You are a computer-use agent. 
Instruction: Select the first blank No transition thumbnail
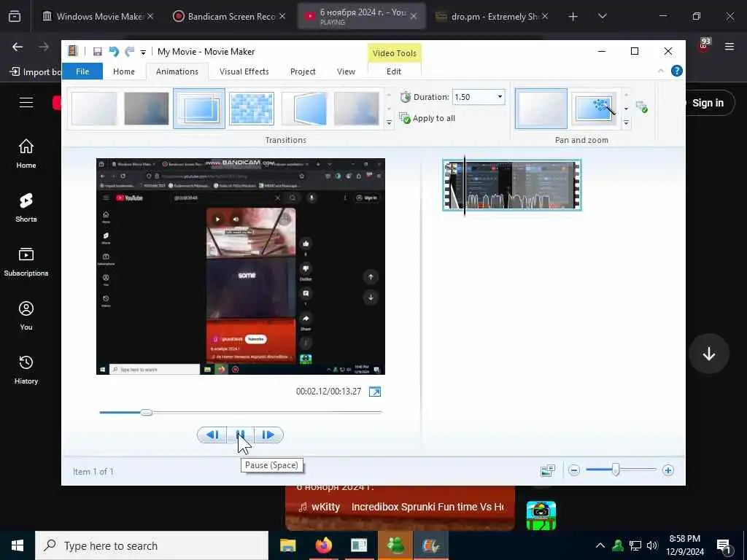pyautogui.click(x=94, y=109)
